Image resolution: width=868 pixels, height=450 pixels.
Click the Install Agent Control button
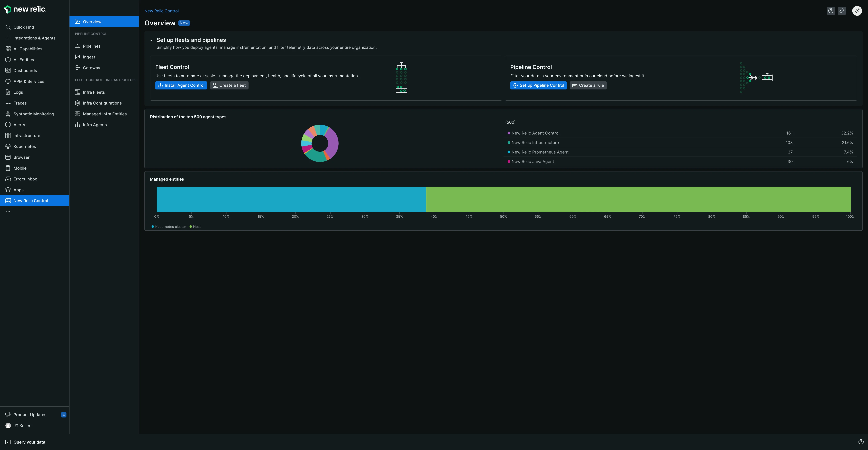click(181, 85)
